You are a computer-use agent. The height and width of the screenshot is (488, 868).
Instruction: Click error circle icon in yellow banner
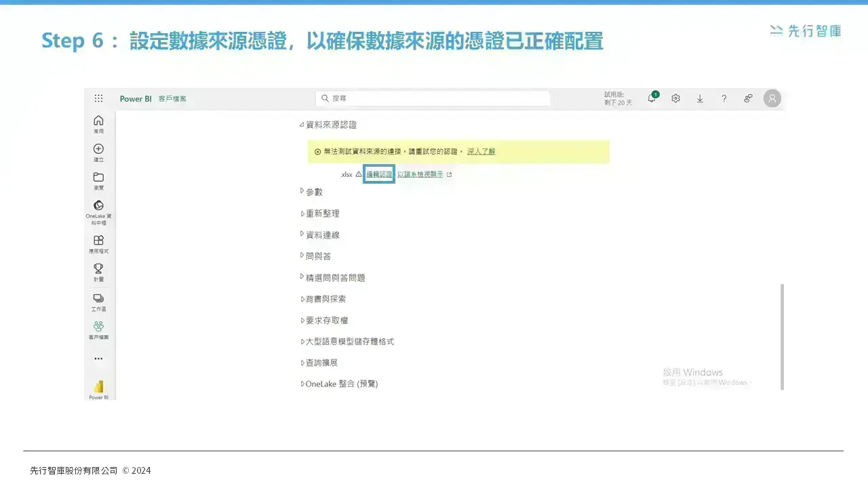point(317,152)
